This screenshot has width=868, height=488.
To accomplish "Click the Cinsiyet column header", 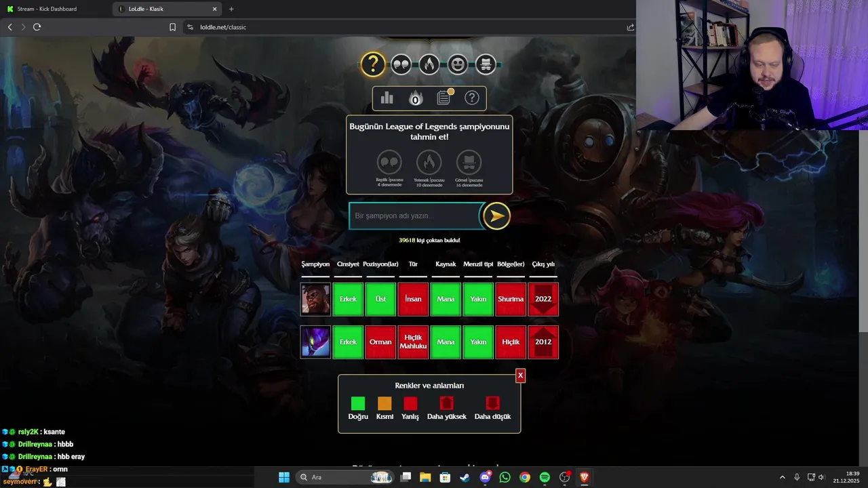I will click(x=348, y=264).
